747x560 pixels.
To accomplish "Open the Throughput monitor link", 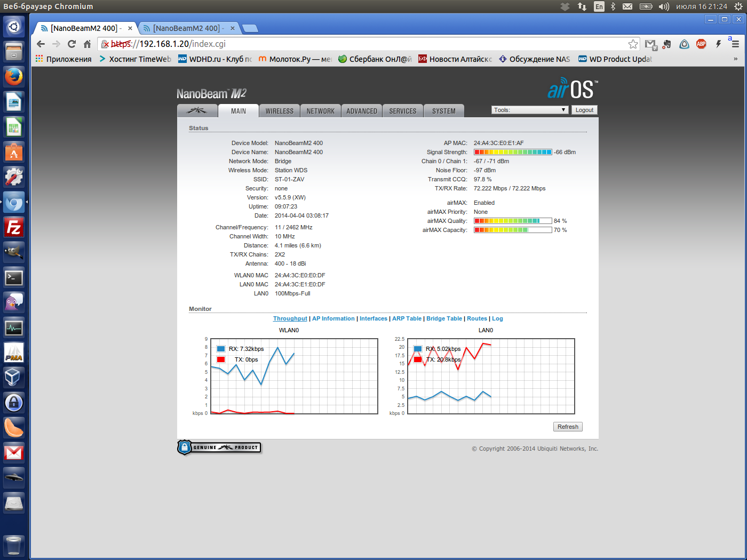I will pyautogui.click(x=290, y=318).
